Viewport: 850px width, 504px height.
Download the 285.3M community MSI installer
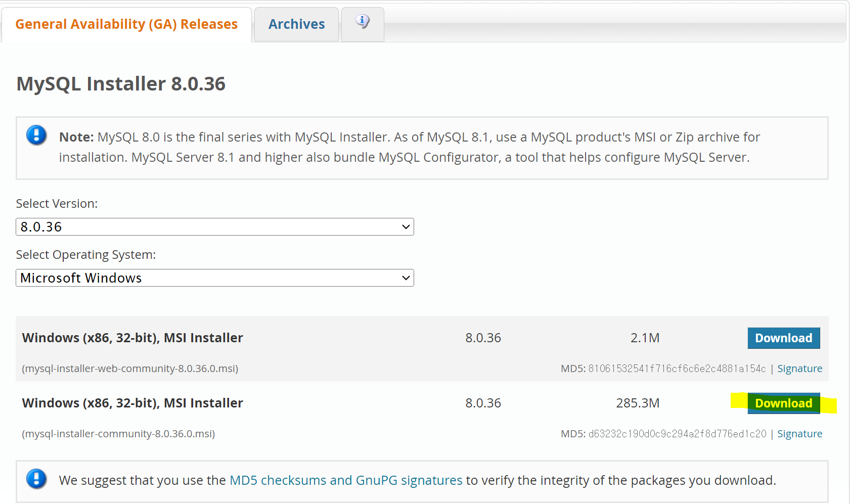pyautogui.click(x=784, y=403)
